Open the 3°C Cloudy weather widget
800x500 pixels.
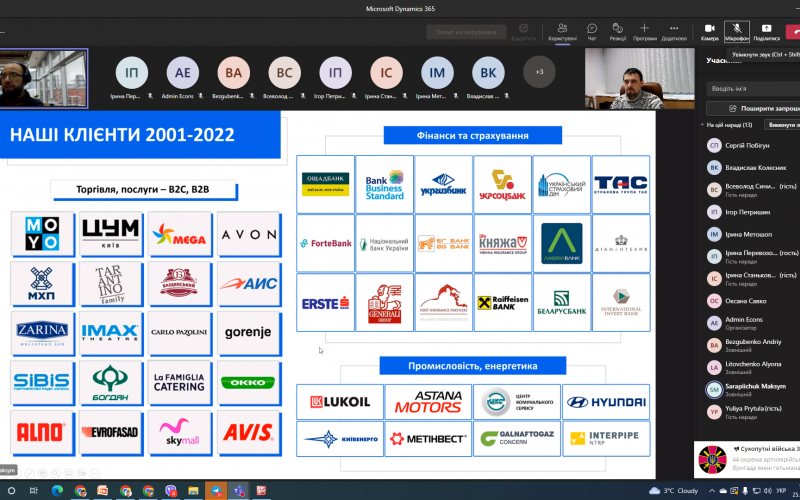pos(673,491)
